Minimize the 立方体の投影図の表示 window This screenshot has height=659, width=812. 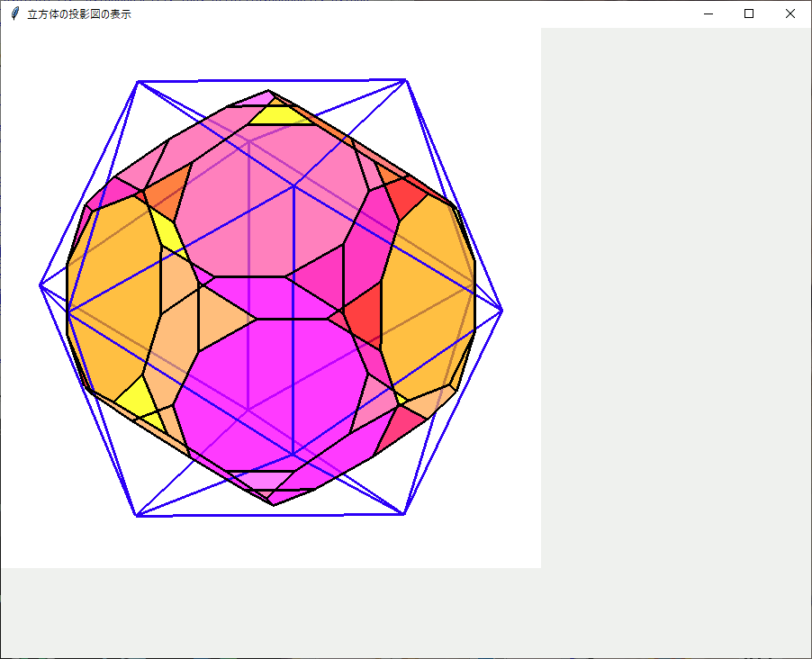(x=708, y=14)
